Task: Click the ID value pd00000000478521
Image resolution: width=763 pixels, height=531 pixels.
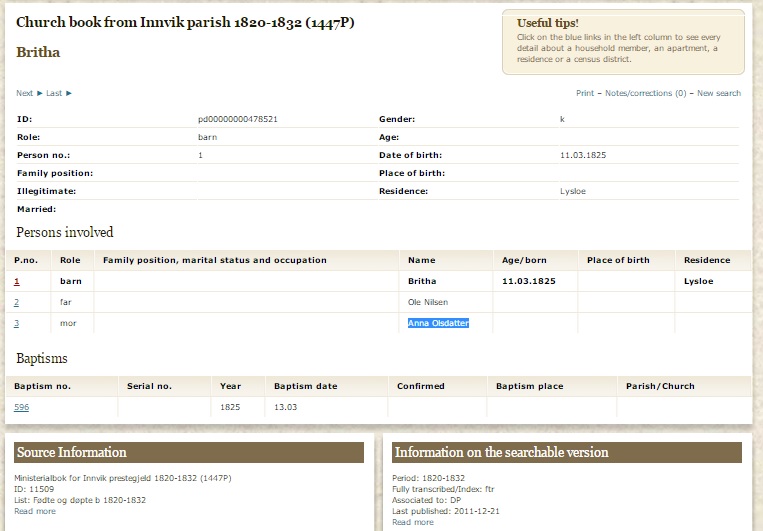Action: [x=237, y=119]
